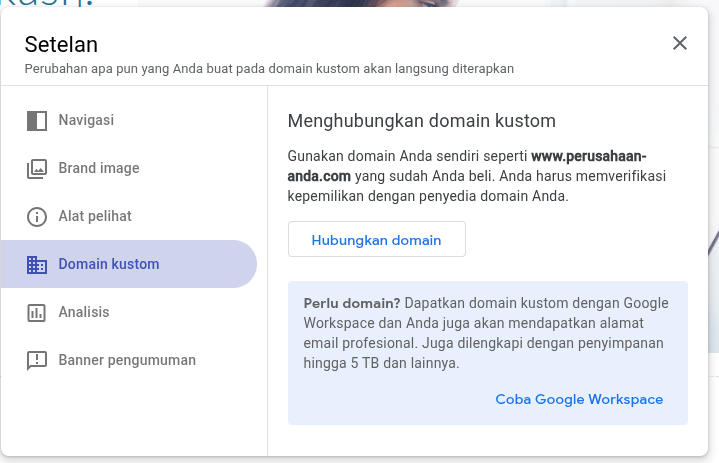
Task: Click the 'Perubahan apa pun' subtitle text
Action: [x=269, y=69]
